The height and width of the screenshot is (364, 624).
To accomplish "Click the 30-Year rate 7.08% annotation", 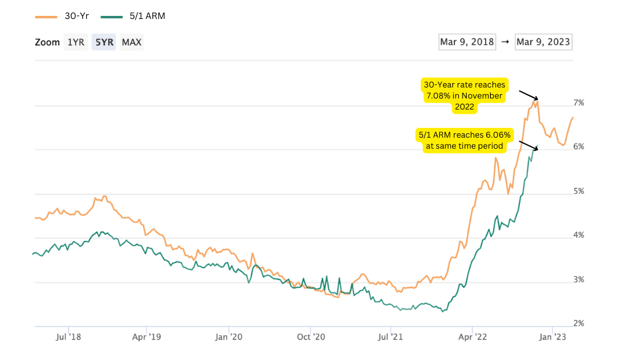I will click(463, 96).
